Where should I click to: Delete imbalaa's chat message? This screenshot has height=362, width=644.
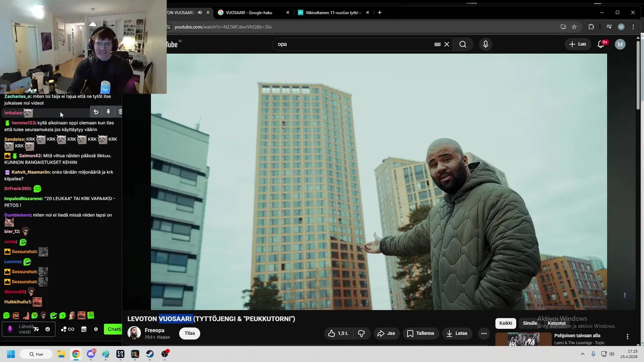click(x=120, y=112)
